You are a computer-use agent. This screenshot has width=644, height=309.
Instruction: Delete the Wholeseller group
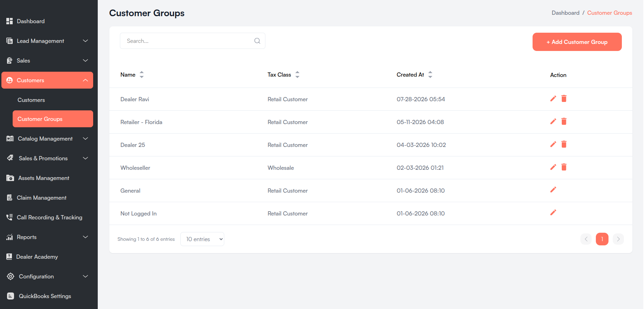click(564, 167)
